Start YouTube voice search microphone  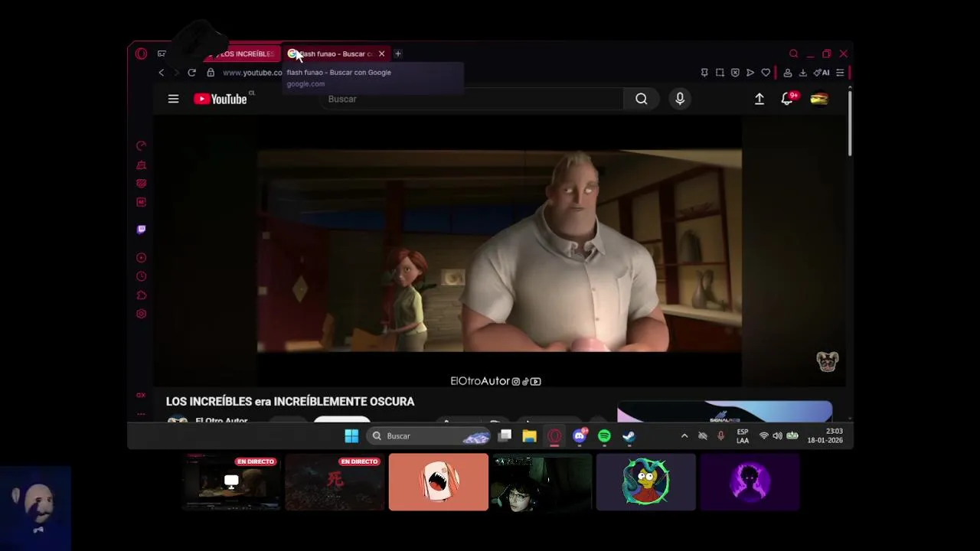[680, 99]
